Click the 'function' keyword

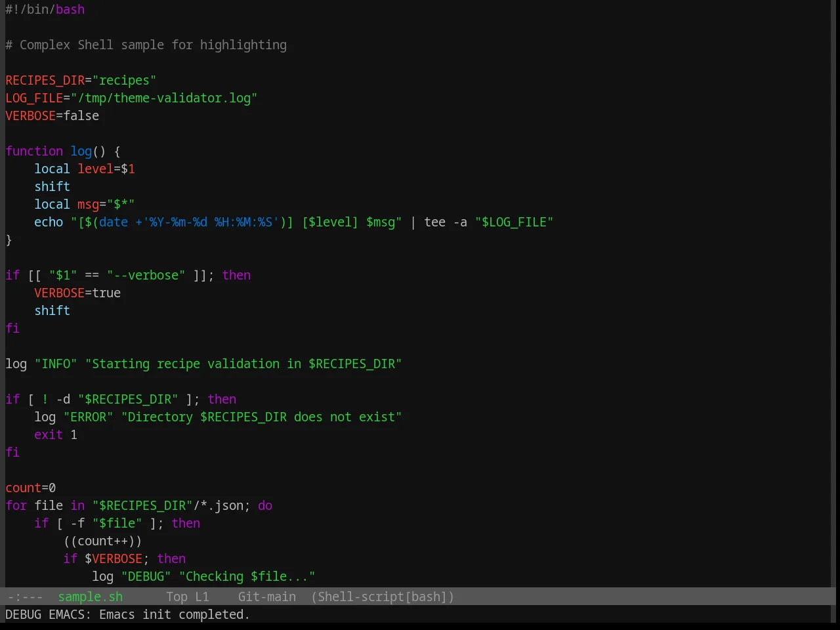[34, 151]
